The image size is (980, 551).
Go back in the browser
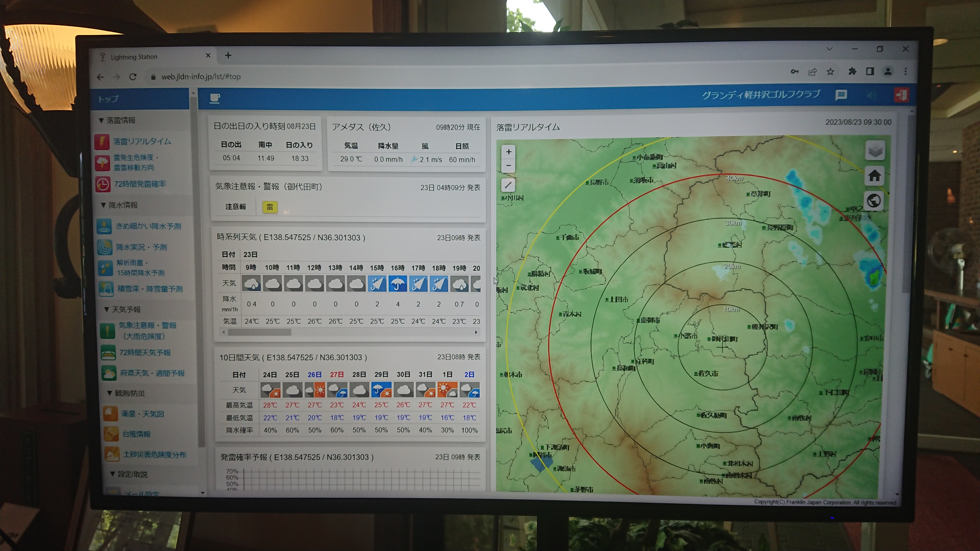100,77
